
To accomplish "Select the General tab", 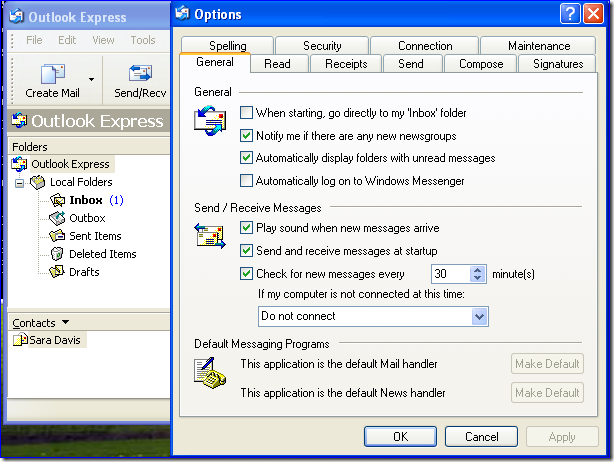I will point(215,62).
